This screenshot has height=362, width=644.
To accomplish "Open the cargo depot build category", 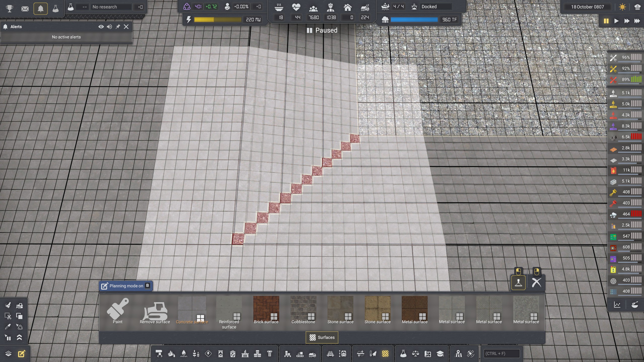I will (x=159, y=354).
